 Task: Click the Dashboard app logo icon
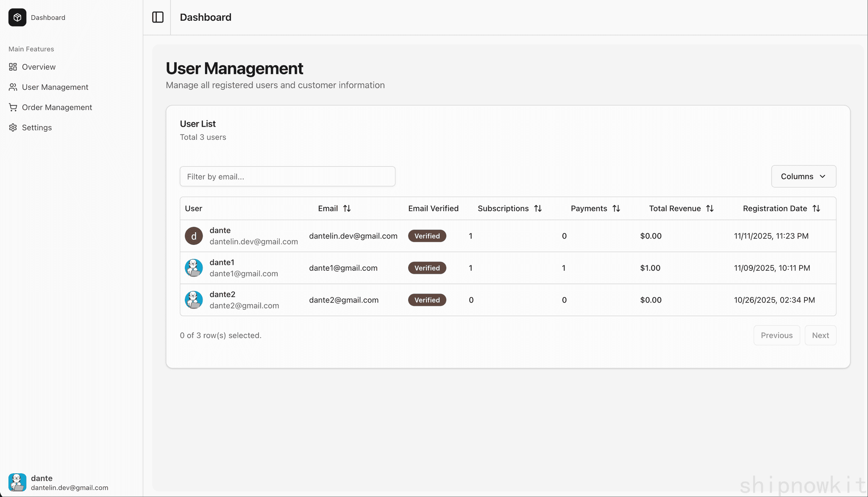(x=17, y=17)
